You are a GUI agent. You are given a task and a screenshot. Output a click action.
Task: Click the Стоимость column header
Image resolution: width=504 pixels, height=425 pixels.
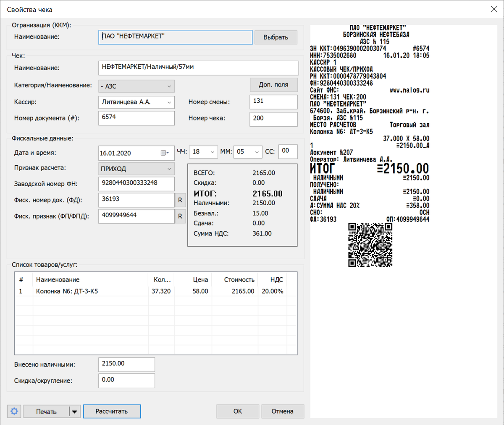(234, 279)
